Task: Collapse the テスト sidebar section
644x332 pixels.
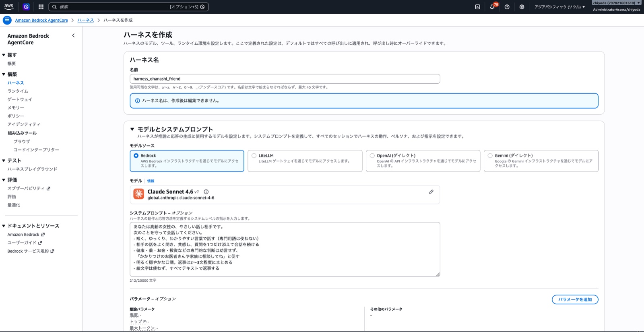Action: coord(4,161)
